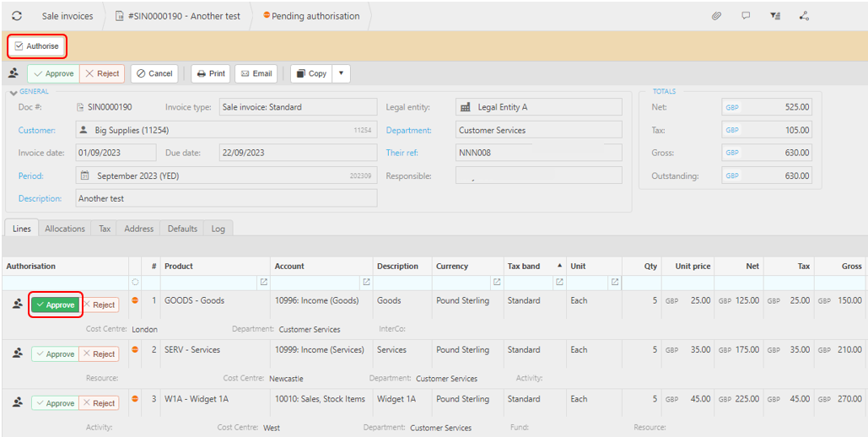Image resolution: width=868 pixels, height=437 pixels.
Task: Reject the SERV - Services line
Action: pos(99,354)
